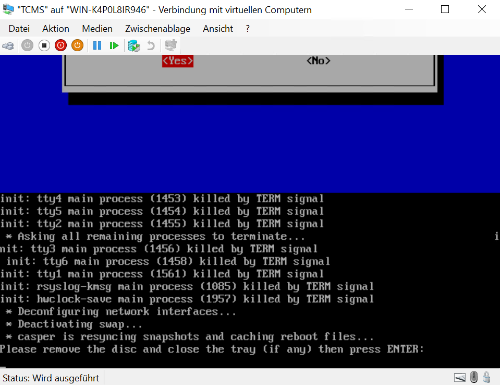Revert the VM with the undo arrow icon

[151, 45]
